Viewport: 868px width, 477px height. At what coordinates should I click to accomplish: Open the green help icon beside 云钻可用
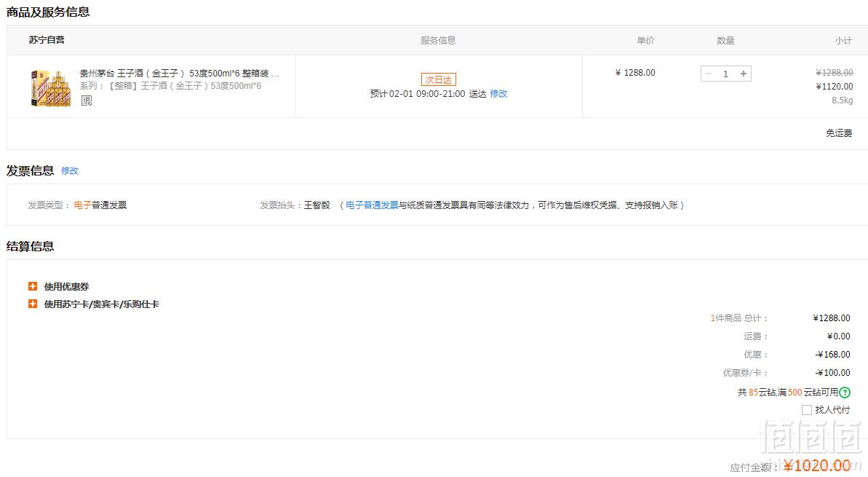(845, 393)
